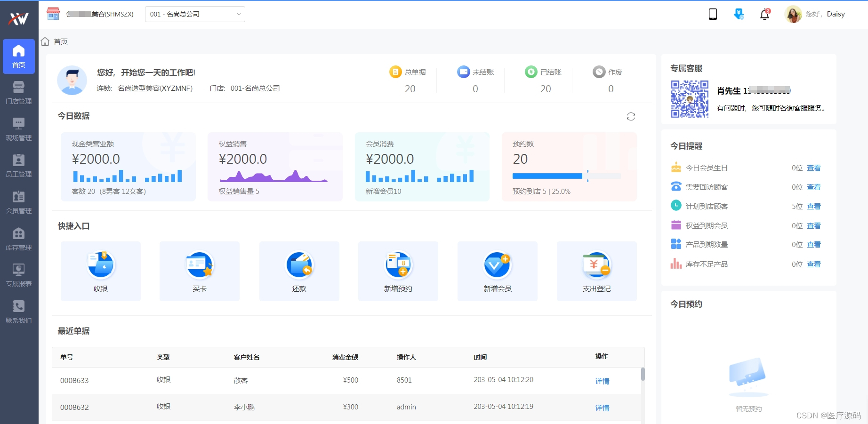Click the 消费金额 column header
This screenshot has height=424, width=868.
345,357
